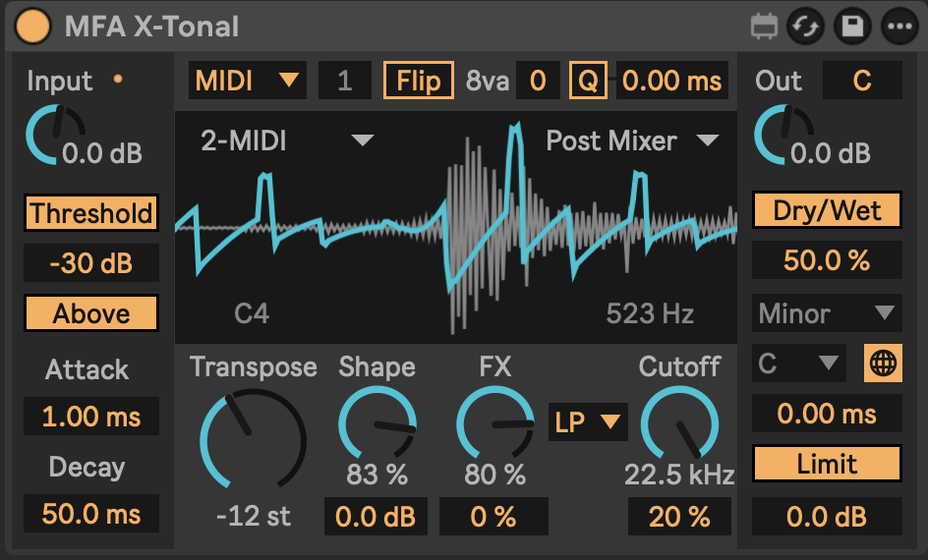Screen dimensions: 928x560
Task: Click the Decay 50.0 ms value field
Action: pos(91,514)
